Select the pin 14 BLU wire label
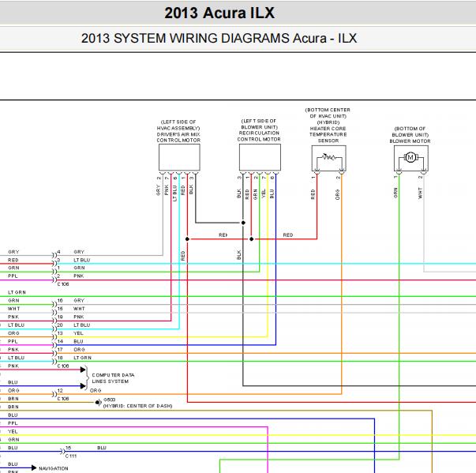 click(78, 342)
